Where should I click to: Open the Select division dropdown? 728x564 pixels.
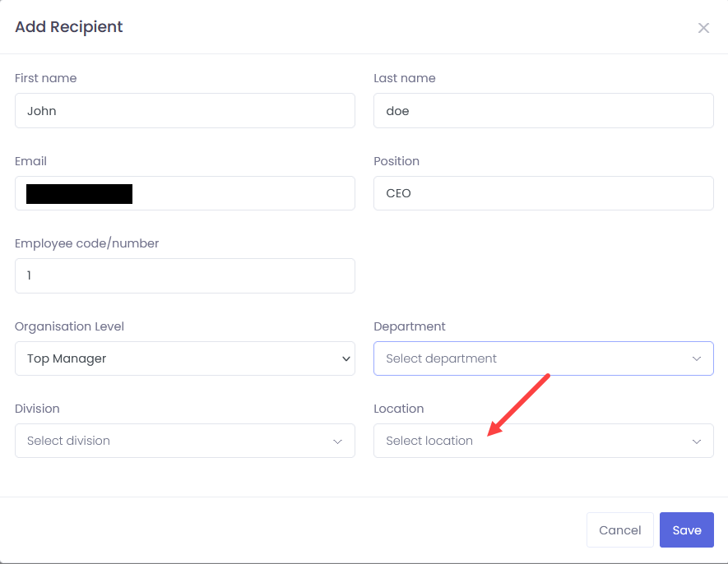(x=185, y=441)
